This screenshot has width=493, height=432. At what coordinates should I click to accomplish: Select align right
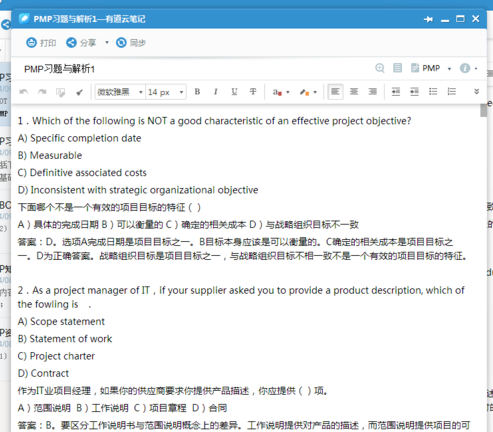[372, 91]
